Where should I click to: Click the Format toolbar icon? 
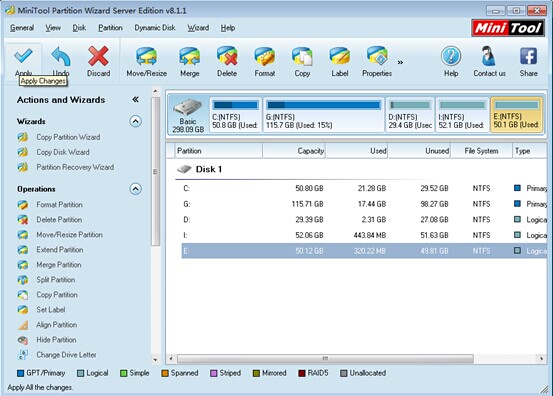[265, 57]
